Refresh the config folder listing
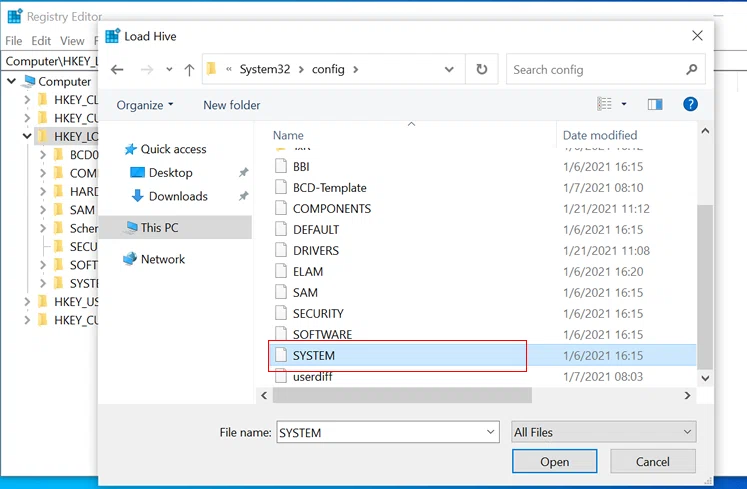This screenshot has width=747, height=489. click(x=482, y=70)
